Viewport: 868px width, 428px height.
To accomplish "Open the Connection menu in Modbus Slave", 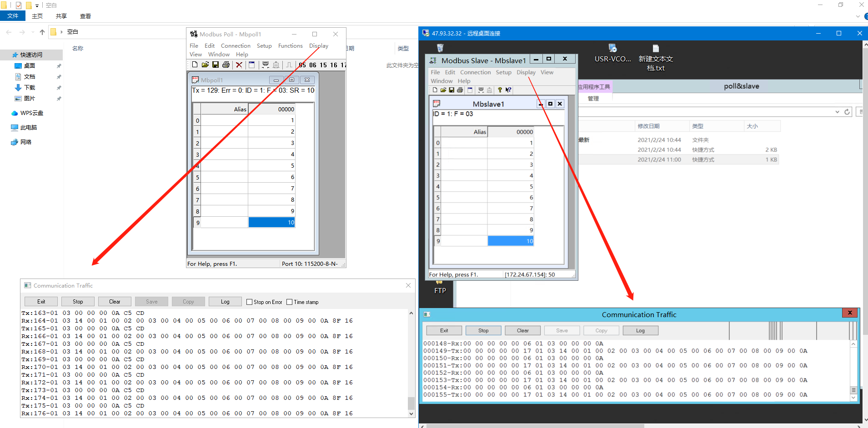I will pos(475,72).
